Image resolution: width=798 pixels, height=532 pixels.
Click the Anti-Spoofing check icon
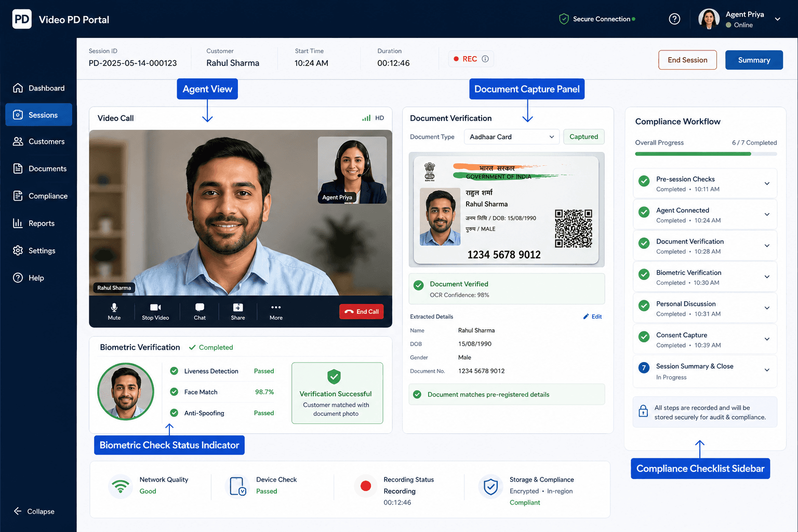[174, 413]
